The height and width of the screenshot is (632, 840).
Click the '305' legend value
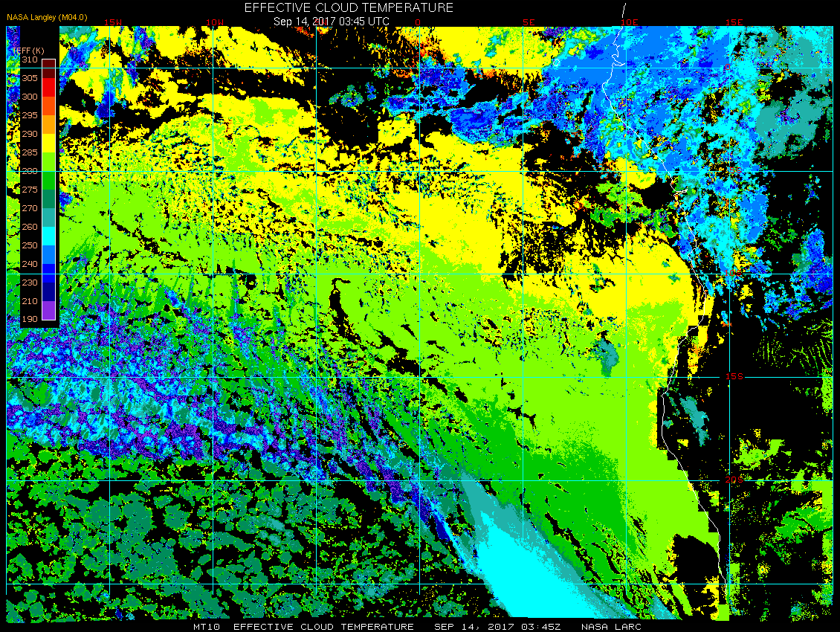(x=30, y=78)
